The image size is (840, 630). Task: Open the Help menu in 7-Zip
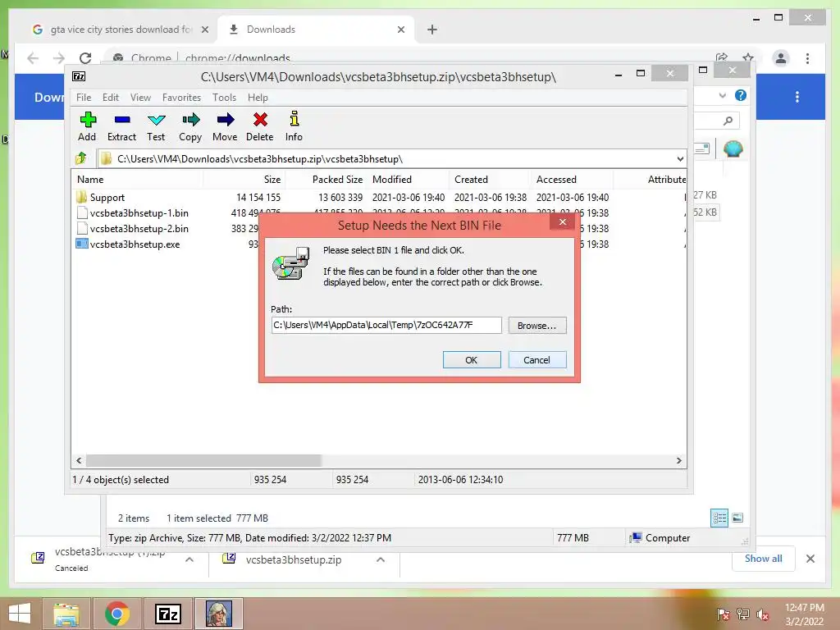(x=258, y=98)
